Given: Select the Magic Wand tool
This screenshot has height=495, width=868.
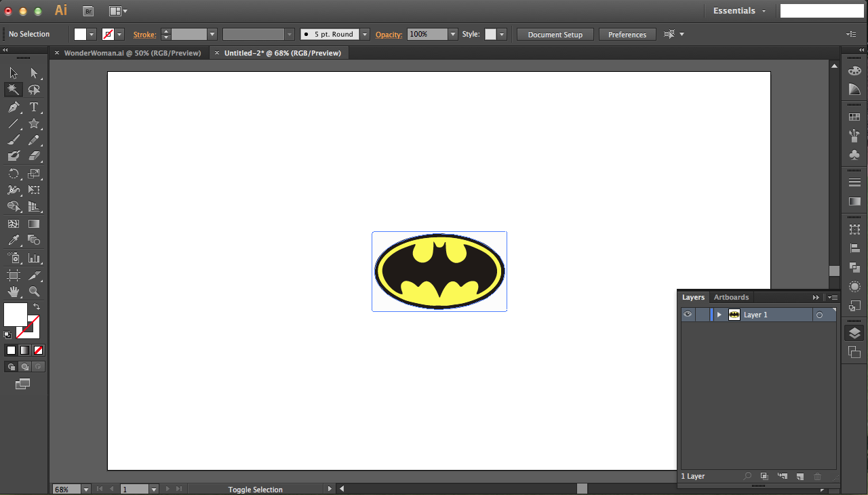Looking at the screenshot, I should pyautogui.click(x=14, y=90).
